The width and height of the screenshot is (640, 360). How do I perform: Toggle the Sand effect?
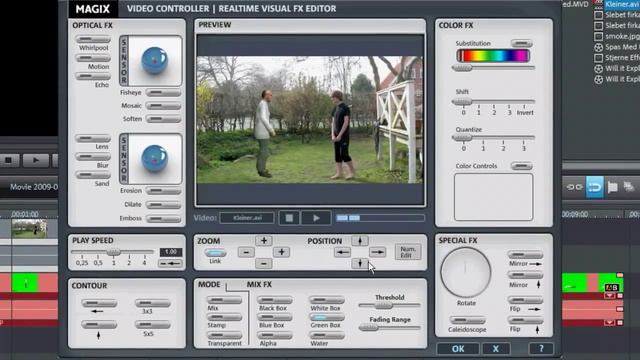[93, 175]
